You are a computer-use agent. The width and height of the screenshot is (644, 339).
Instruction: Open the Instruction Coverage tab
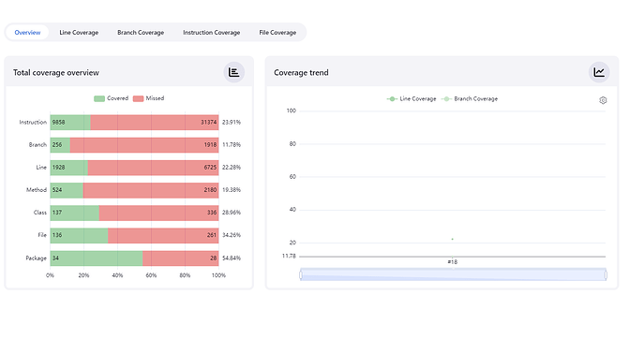click(211, 33)
